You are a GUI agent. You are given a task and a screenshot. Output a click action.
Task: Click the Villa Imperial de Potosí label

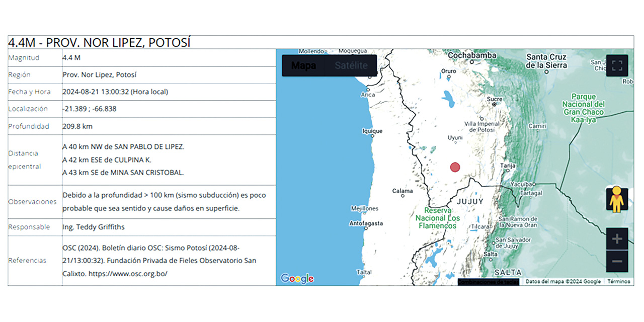[x=482, y=127]
